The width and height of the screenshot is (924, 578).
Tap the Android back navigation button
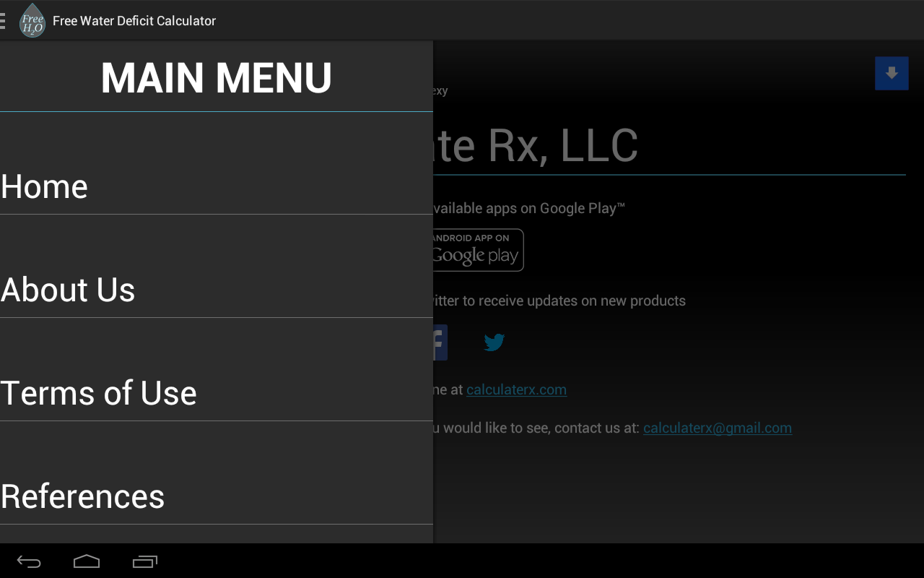coord(29,561)
